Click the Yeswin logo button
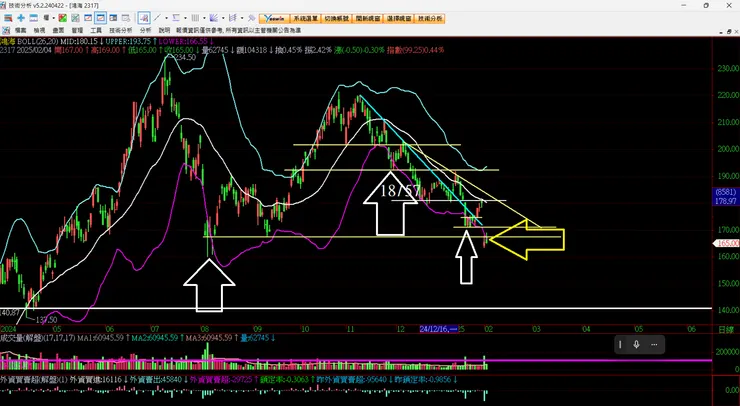 tap(274, 18)
